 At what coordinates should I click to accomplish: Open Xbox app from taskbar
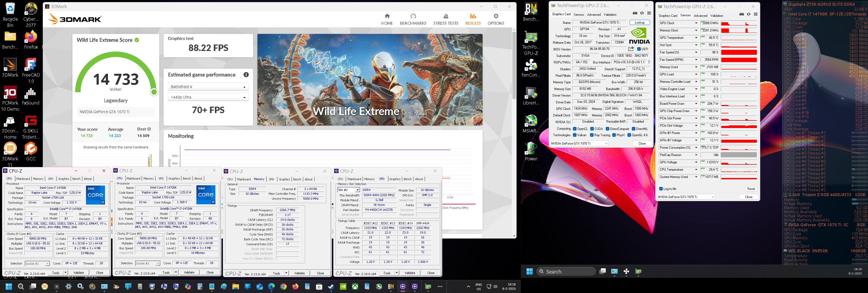click(x=355, y=286)
